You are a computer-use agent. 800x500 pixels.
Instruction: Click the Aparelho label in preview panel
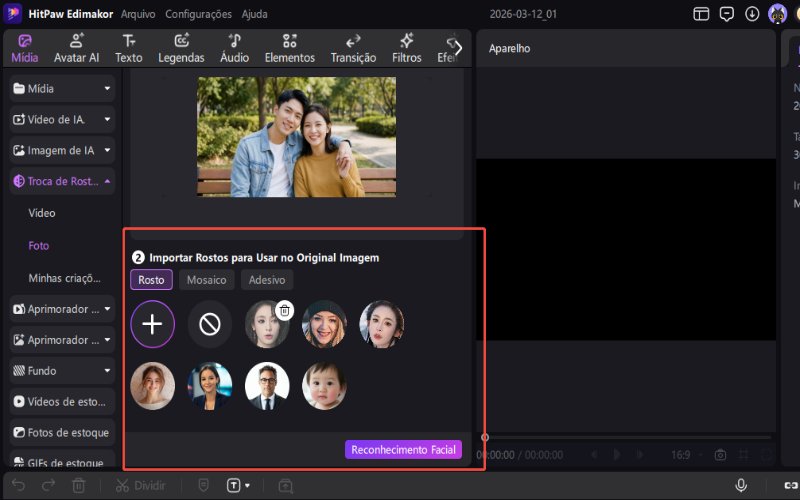pos(509,48)
